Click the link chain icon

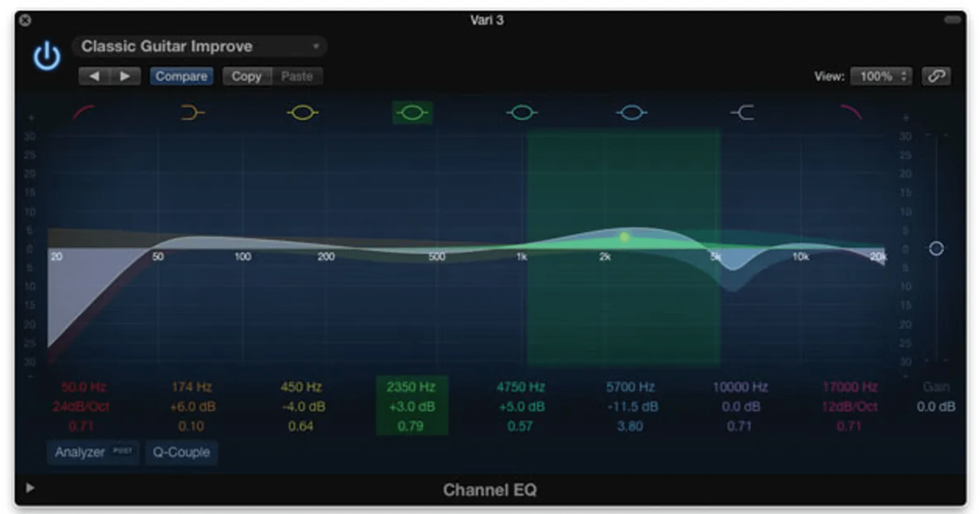[936, 76]
